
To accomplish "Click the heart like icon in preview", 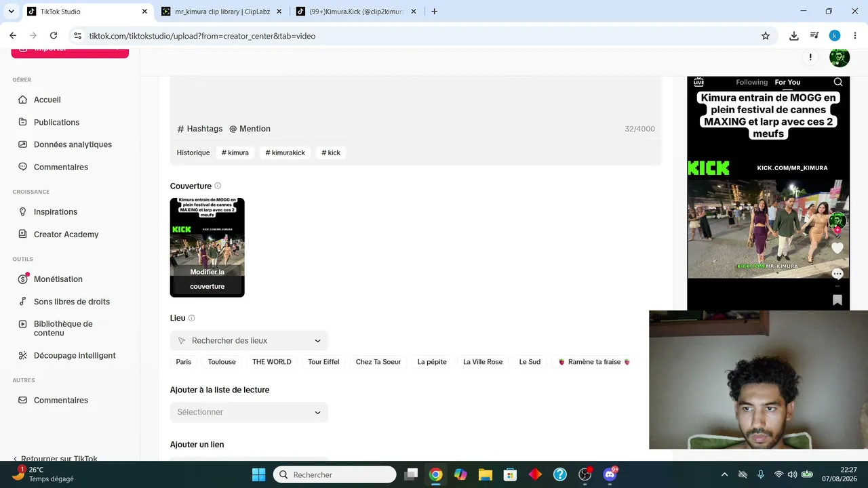I will click(837, 248).
